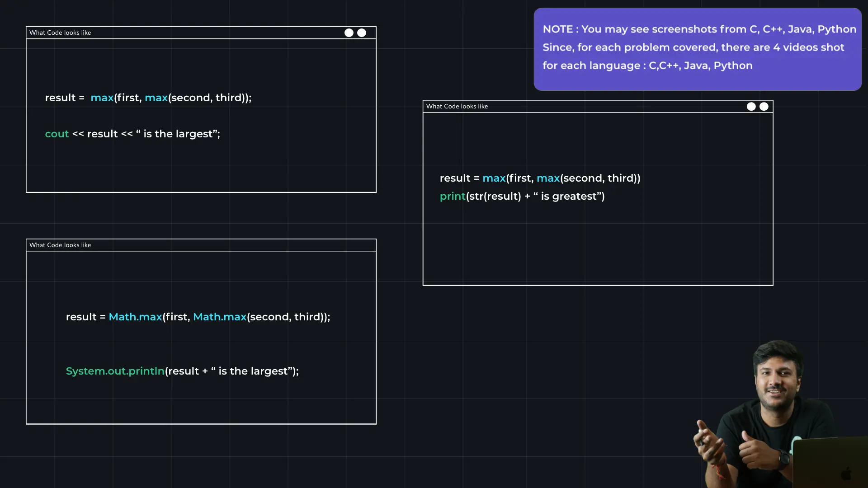Click the first Math.max call in Java code
The image size is (868, 488).
point(135,317)
